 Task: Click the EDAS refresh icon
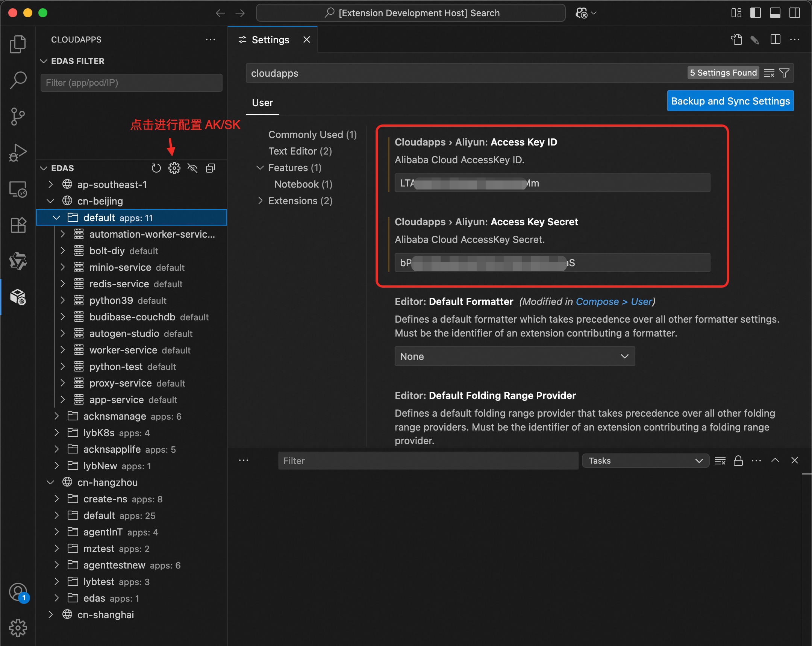click(156, 168)
